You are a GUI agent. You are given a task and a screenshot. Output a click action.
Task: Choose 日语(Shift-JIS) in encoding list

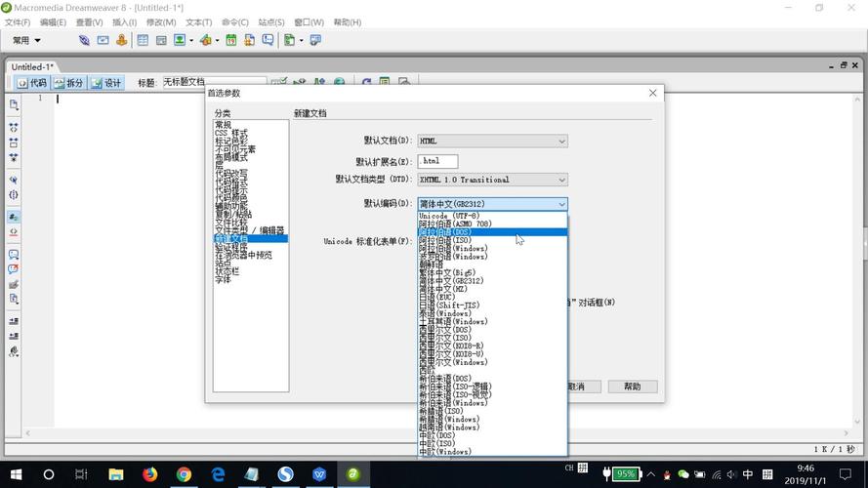[x=492, y=305]
